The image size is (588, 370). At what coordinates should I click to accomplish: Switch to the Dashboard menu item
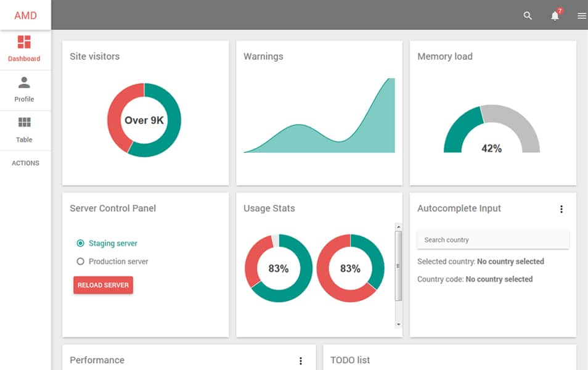coord(24,49)
